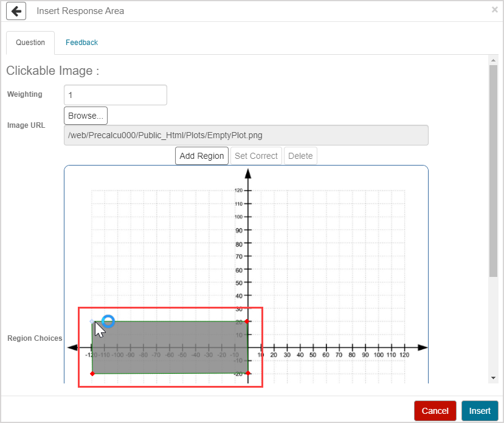Switch to the Question tab
The width and height of the screenshot is (504, 423).
30,43
